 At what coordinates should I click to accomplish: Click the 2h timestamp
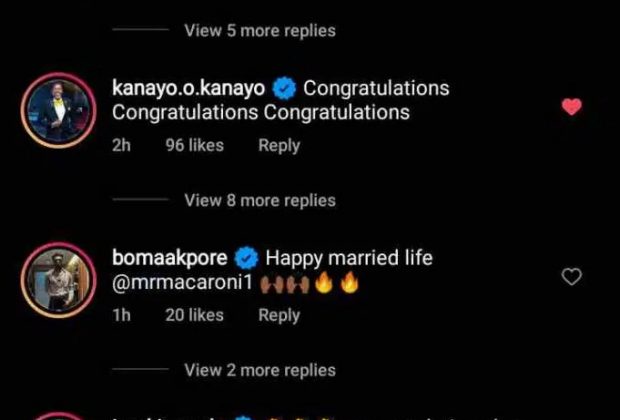coord(122,145)
